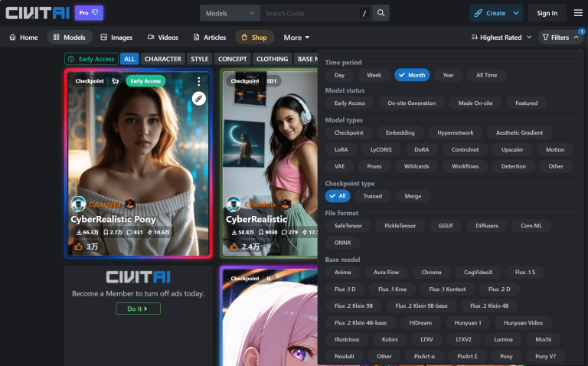Select the CLOTHING category chip

tap(273, 59)
